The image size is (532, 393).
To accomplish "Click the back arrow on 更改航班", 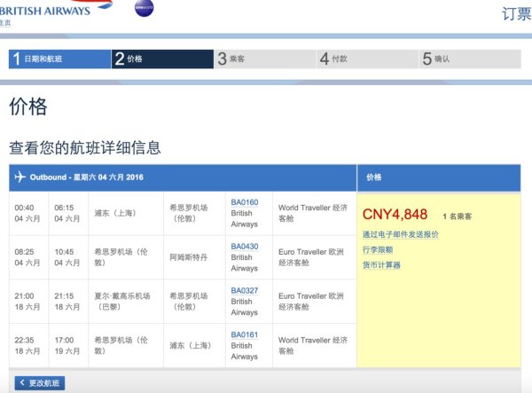I will (x=21, y=383).
